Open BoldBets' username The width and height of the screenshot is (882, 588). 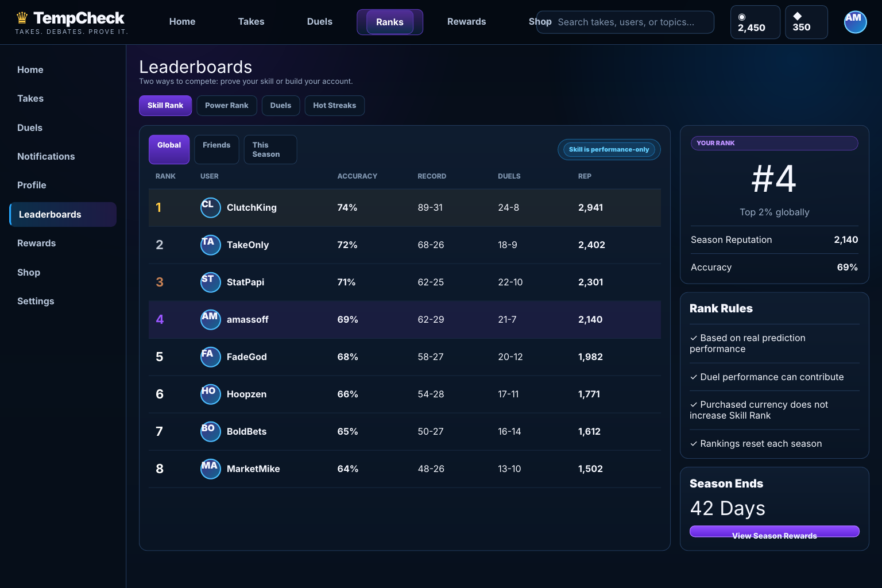click(x=246, y=431)
